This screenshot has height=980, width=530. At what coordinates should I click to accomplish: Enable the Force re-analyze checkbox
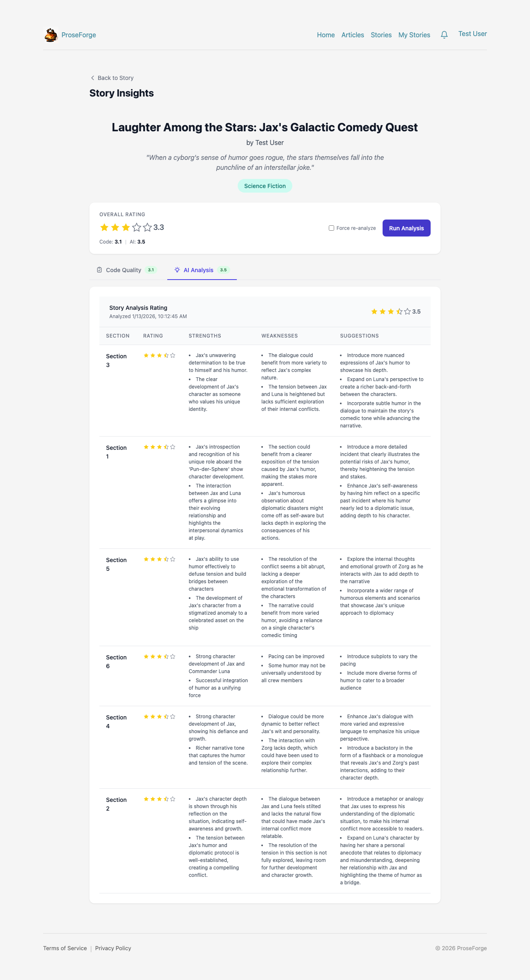coord(331,228)
